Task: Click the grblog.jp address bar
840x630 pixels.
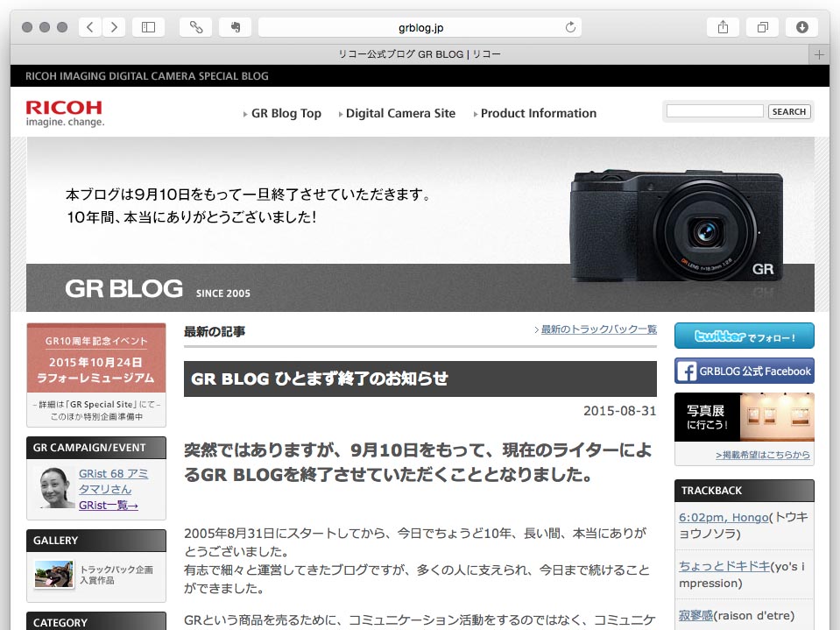Action: point(420,27)
